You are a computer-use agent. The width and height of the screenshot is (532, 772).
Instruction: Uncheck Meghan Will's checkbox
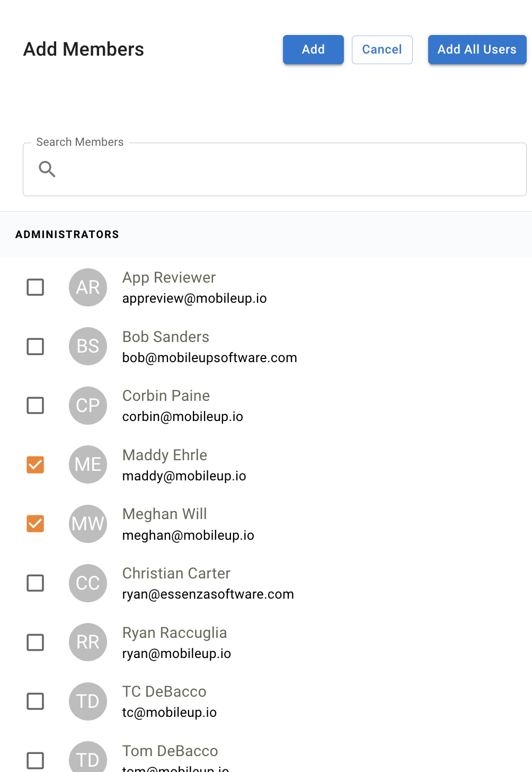(35, 524)
